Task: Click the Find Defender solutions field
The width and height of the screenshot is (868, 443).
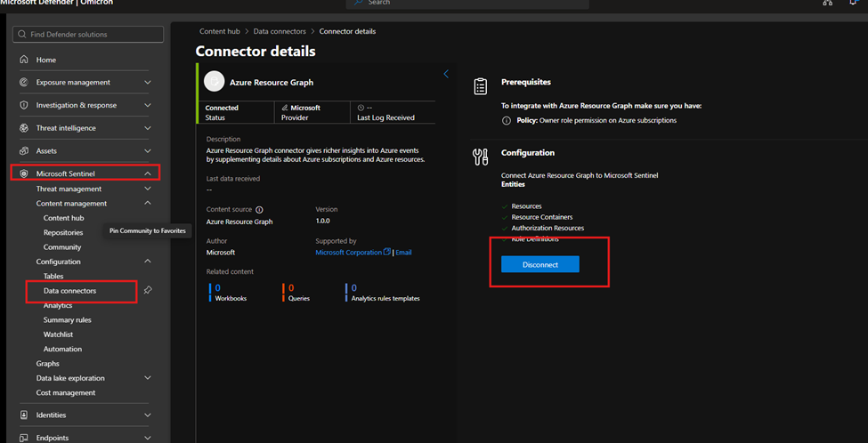Action: tap(88, 35)
